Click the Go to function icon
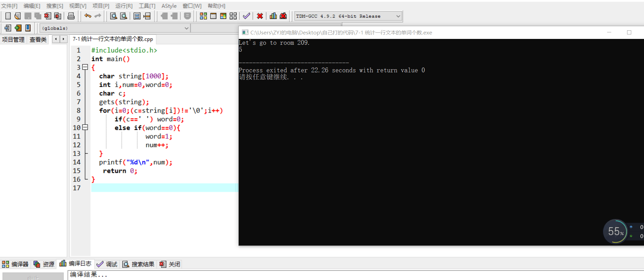Image resolution: width=644 pixels, height=280 pixels. pyautogui.click(x=137, y=16)
